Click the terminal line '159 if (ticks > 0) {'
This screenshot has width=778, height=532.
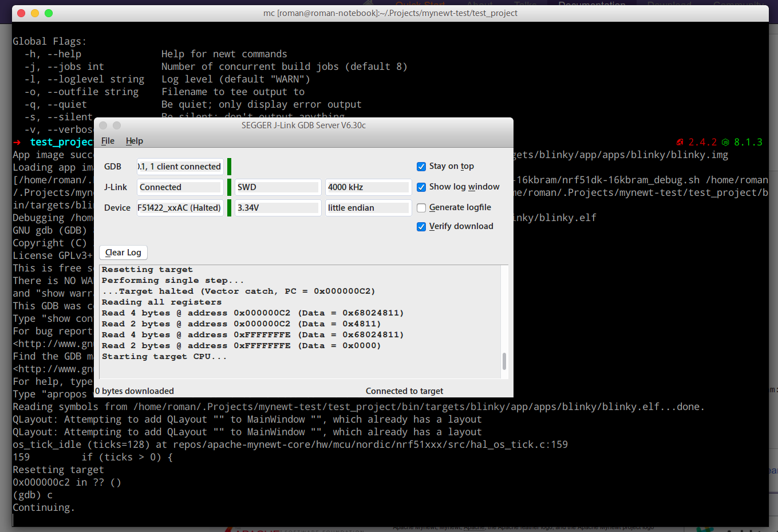[93, 457]
